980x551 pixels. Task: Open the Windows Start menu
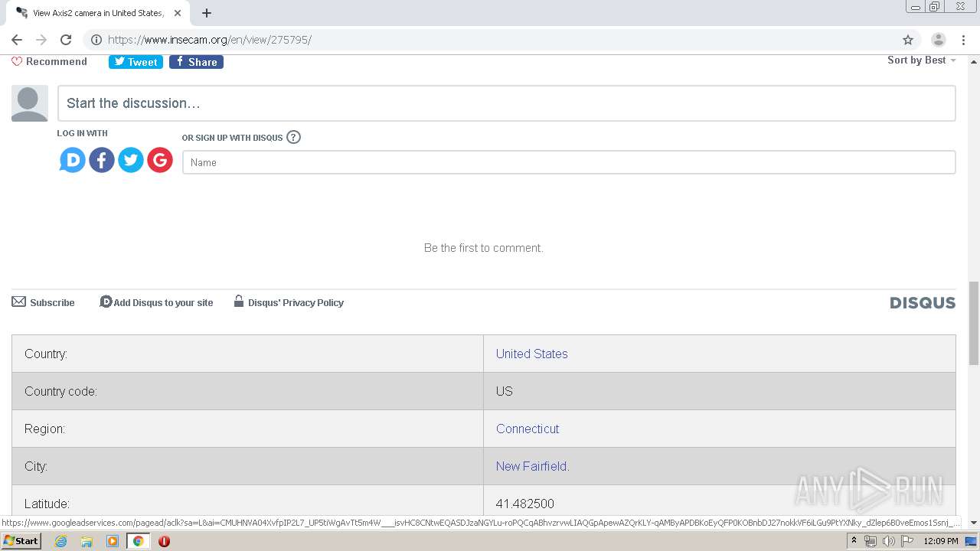click(21, 541)
